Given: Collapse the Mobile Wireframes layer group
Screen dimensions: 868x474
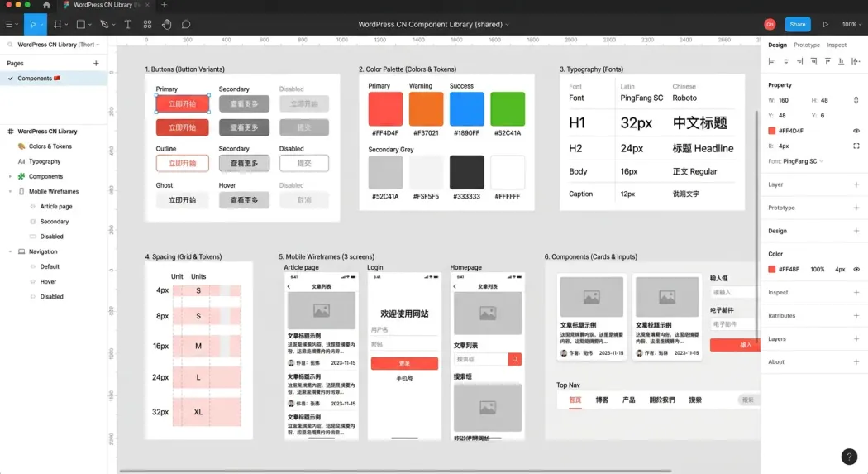Looking at the screenshot, I should 10,192.
